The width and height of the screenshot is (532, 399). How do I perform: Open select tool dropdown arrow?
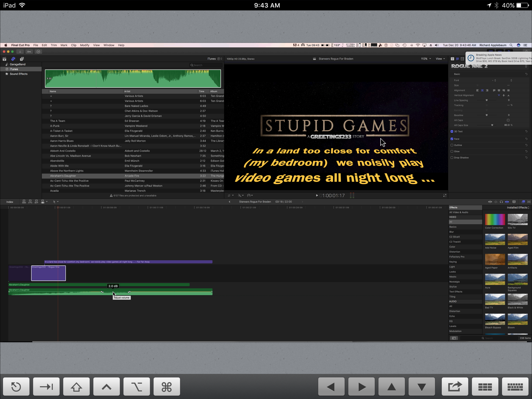coord(58,202)
